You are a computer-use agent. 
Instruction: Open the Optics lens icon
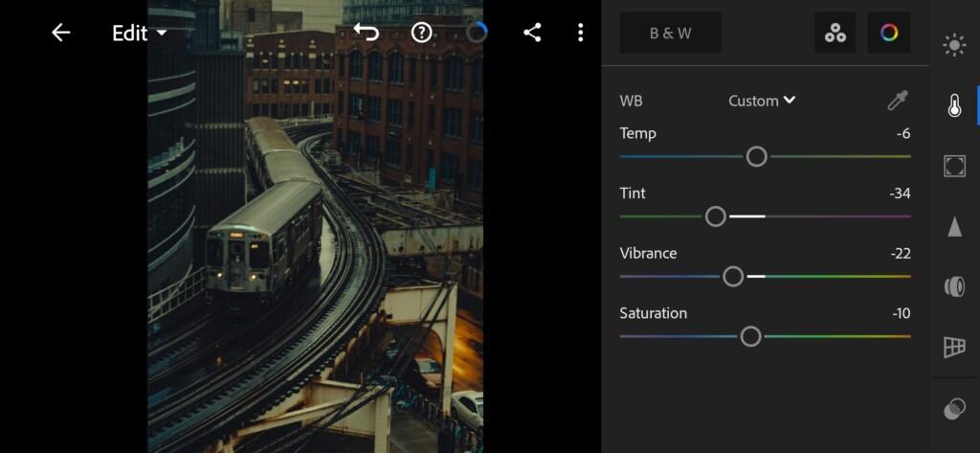point(954,286)
